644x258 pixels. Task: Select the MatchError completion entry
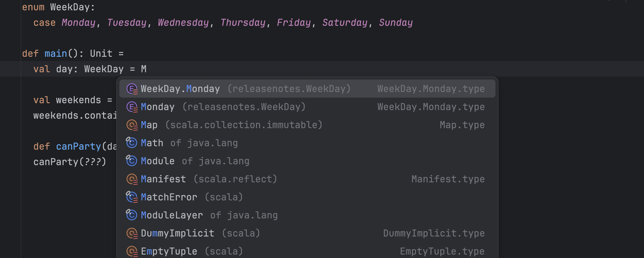[169, 197]
